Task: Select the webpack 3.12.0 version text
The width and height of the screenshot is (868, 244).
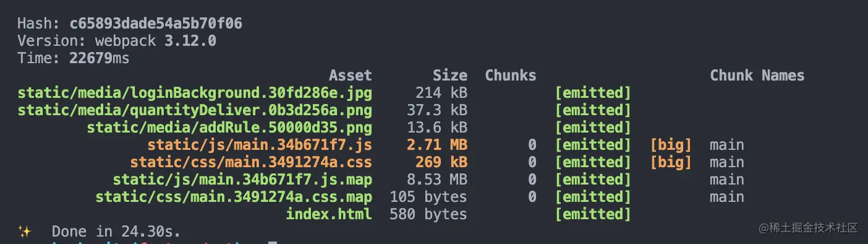Action: (155, 41)
